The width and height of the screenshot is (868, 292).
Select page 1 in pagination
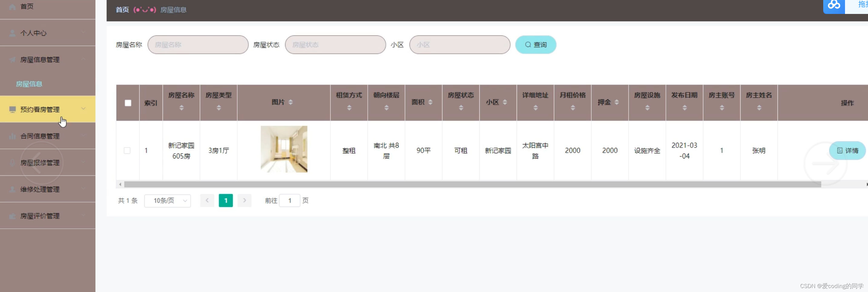226,201
